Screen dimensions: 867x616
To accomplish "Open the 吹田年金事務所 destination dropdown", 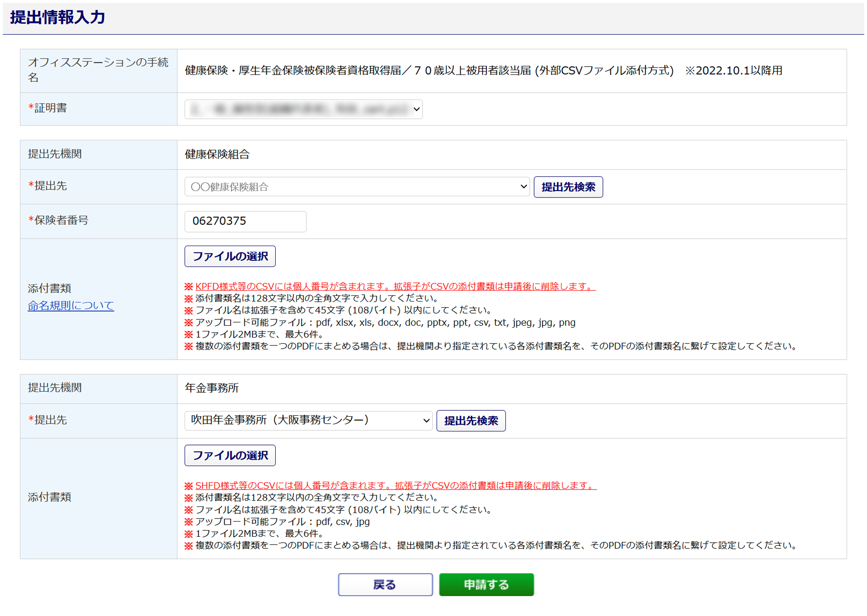I will [308, 420].
